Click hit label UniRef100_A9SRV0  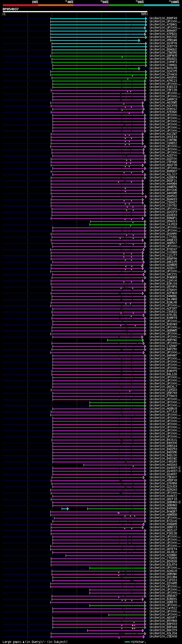(163, 77)
